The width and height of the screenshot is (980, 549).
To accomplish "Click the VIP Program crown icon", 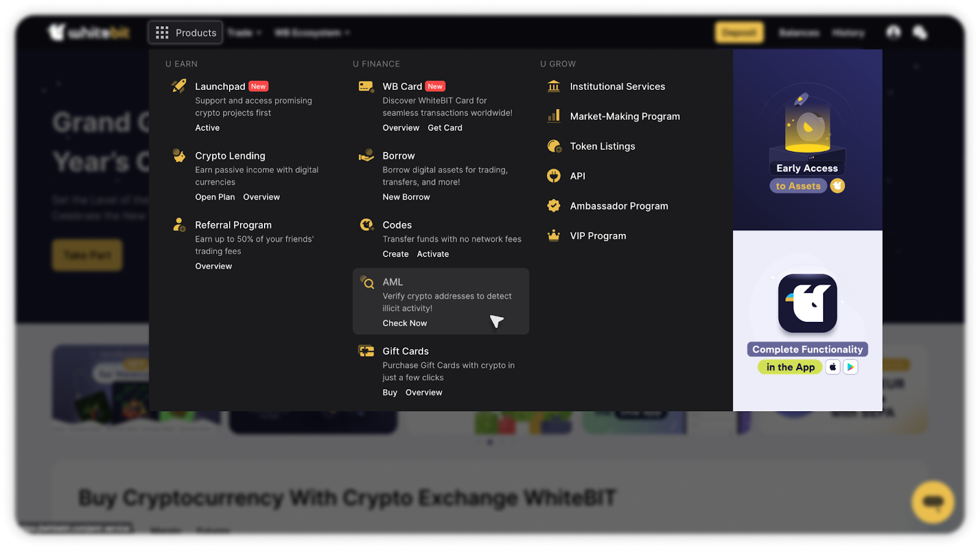I will pyautogui.click(x=554, y=236).
